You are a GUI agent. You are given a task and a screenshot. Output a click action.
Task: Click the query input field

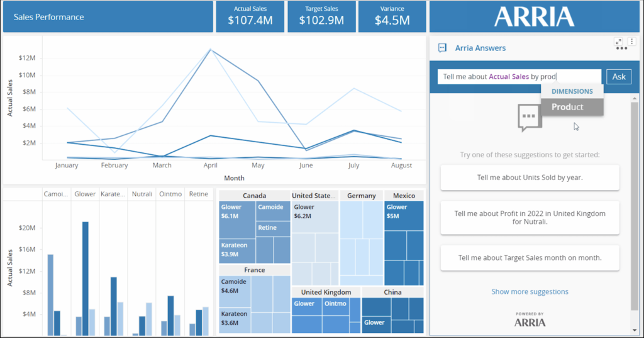click(x=519, y=77)
